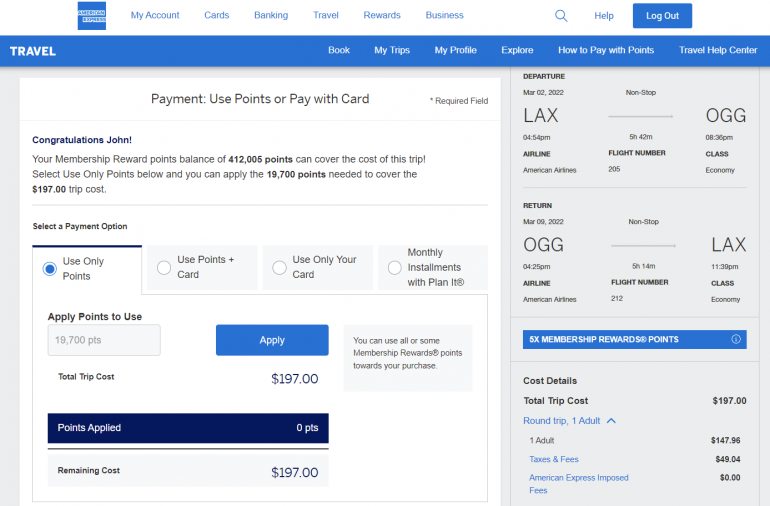Viewport: 770px width, 506px height.
Task: Go to My Trips tab
Action: [x=392, y=50]
